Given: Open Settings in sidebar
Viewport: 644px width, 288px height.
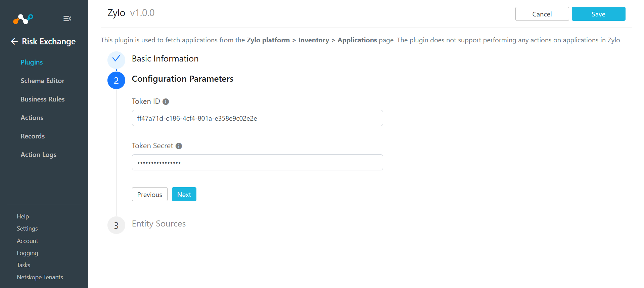Looking at the screenshot, I should point(27,229).
